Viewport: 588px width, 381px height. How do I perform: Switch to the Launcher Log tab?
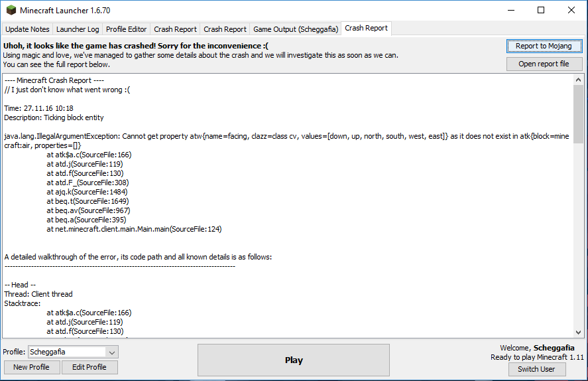click(78, 29)
